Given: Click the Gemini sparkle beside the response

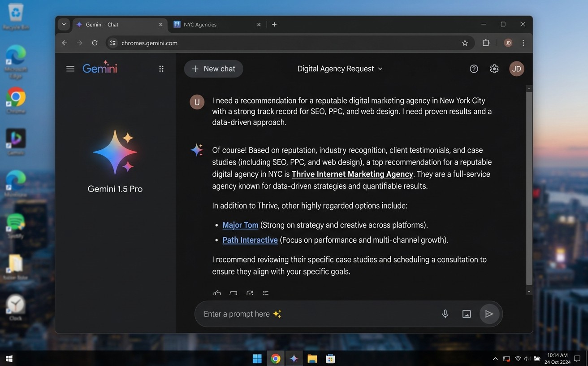Looking at the screenshot, I should point(197,149).
